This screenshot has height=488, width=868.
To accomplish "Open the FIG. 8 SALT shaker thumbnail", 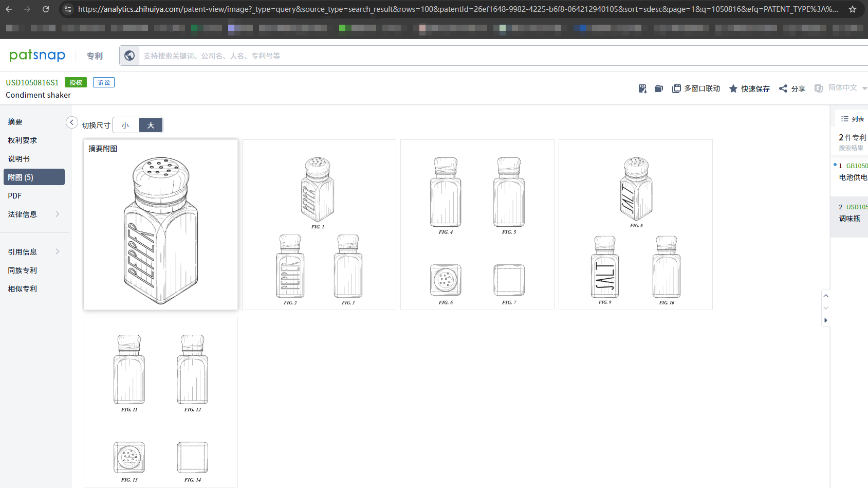I will [x=636, y=192].
